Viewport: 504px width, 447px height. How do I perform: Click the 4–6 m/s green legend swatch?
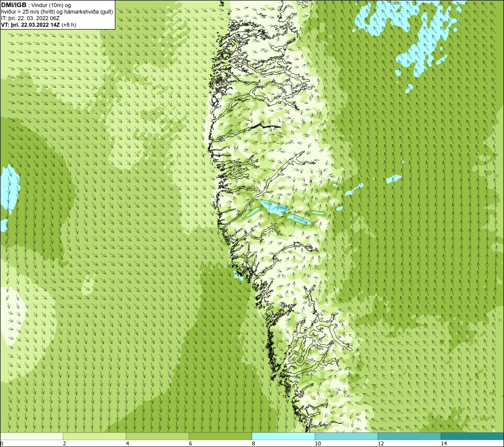pos(157,436)
